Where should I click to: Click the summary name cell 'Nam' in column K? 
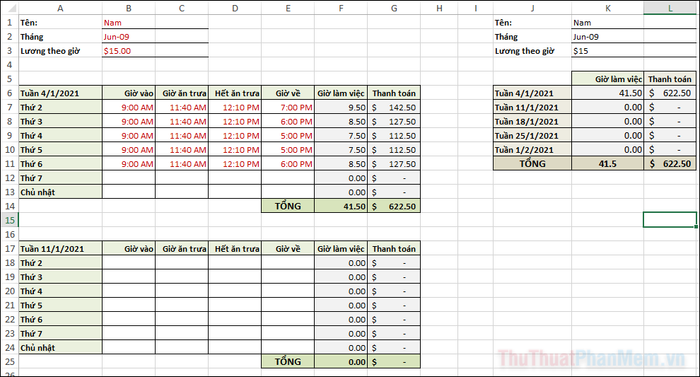(608, 22)
